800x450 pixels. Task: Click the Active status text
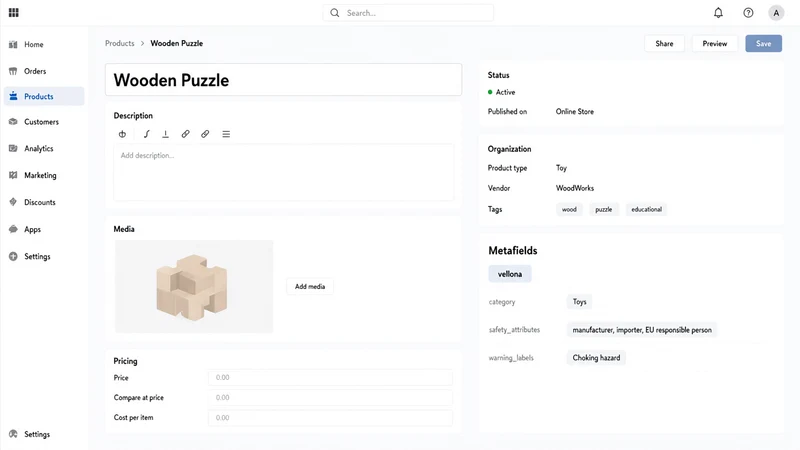(505, 92)
